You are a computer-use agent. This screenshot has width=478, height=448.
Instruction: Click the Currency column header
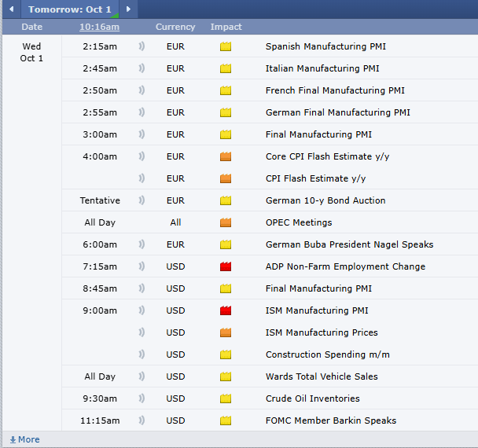[x=175, y=28]
